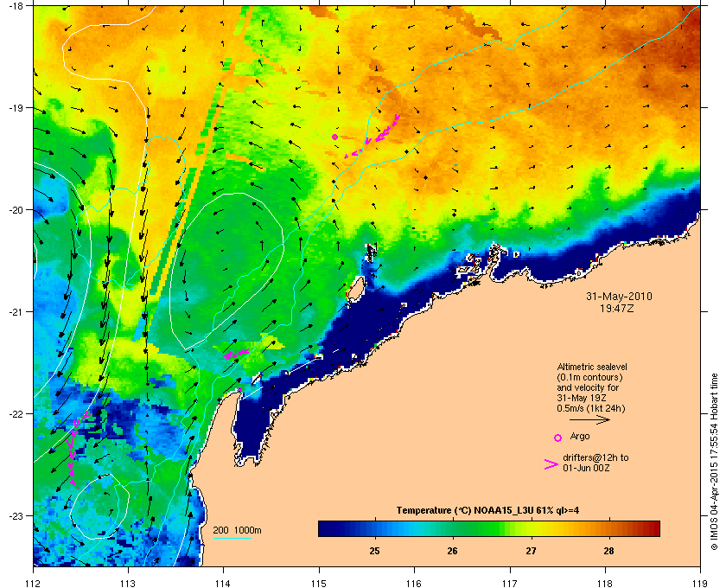Click the longitude label 118
Image resolution: width=726 pixels, height=588 pixels.
click(x=605, y=584)
